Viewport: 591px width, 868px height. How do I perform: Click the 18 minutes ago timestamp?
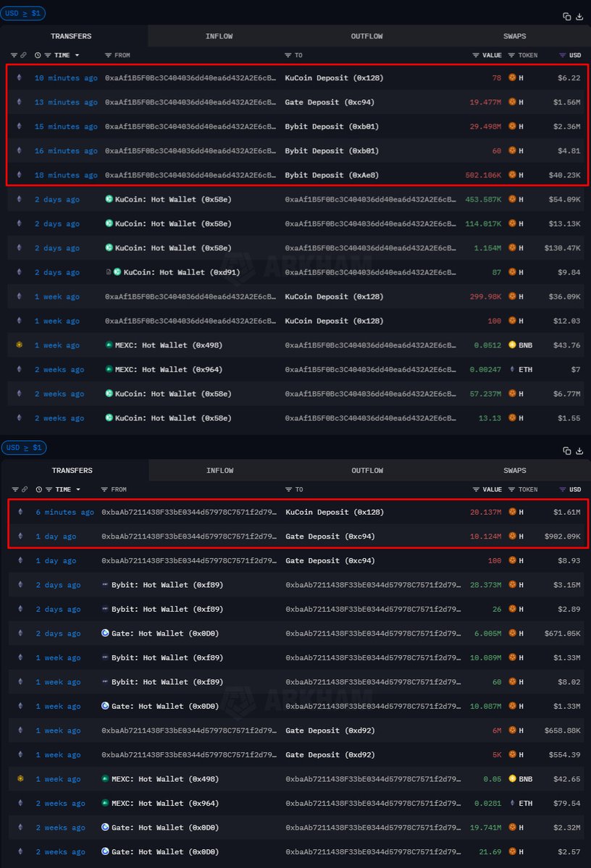66,175
